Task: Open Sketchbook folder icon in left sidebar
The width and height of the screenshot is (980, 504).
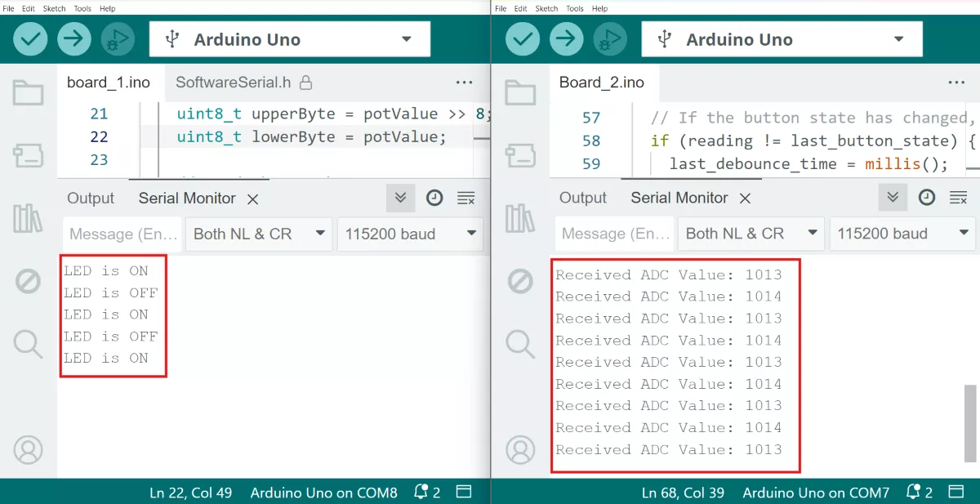Action: pos(28,92)
